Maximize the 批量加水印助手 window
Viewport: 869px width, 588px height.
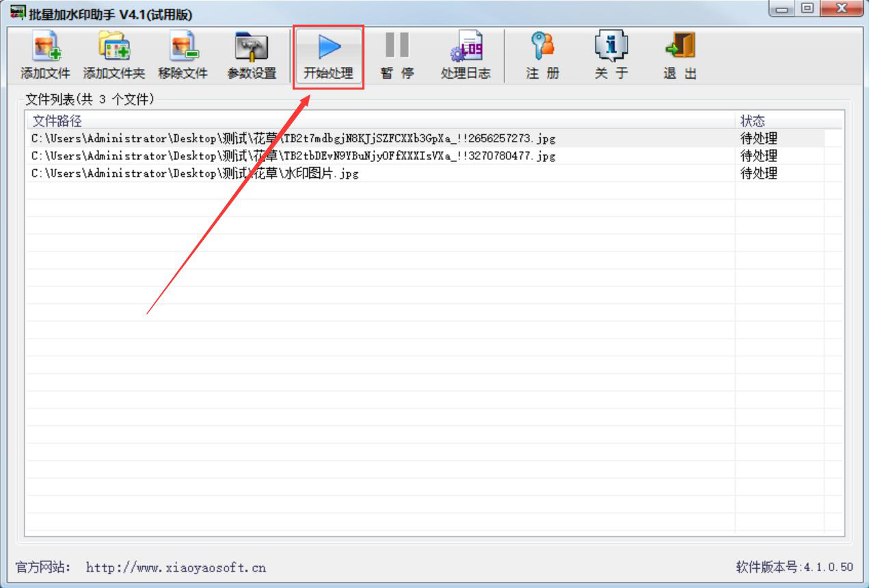point(807,8)
